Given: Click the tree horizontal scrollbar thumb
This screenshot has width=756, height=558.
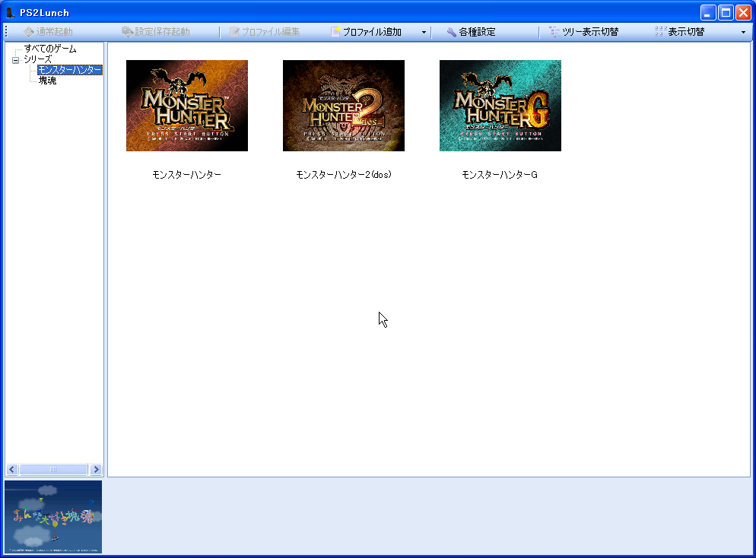Looking at the screenshot, I should [53, 469].
